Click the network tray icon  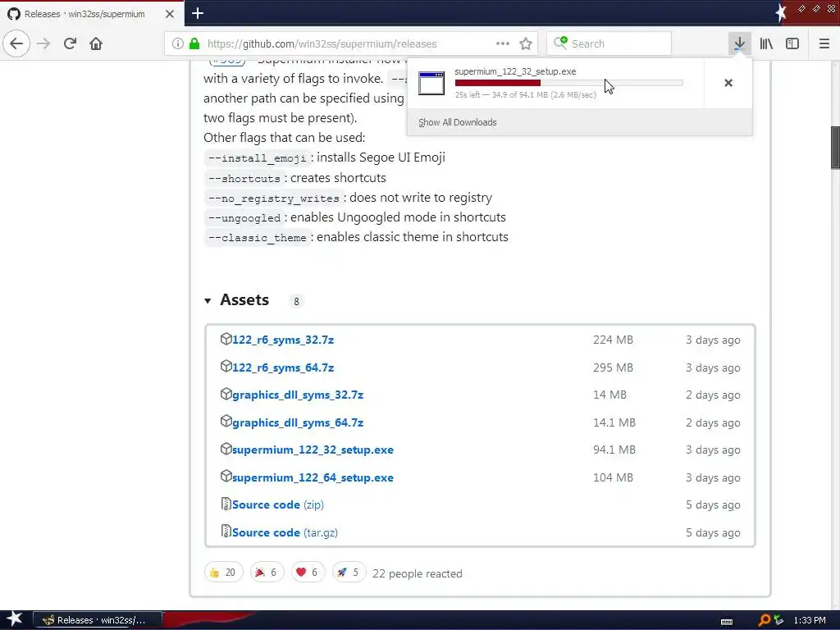coord(778,620)
